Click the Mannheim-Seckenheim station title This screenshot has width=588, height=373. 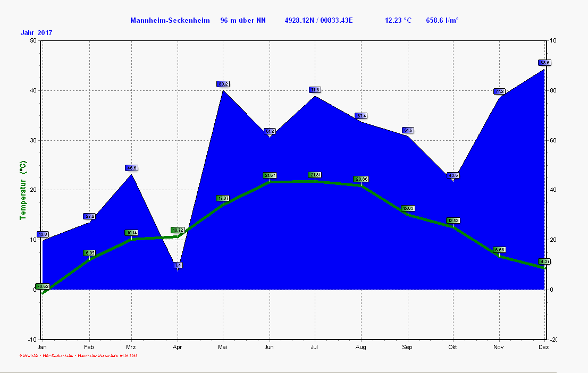170,21
